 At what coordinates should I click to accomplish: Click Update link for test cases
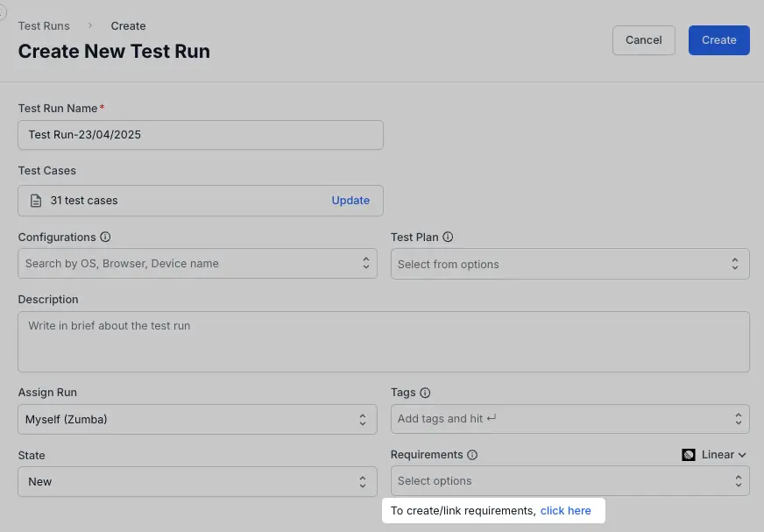coord(350,201)
